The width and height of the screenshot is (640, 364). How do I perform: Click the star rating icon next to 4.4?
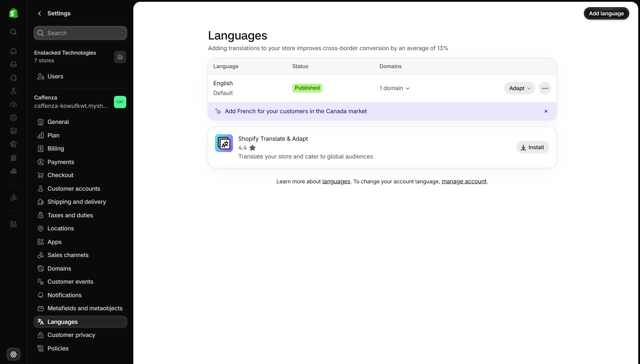tap(252, 148)
